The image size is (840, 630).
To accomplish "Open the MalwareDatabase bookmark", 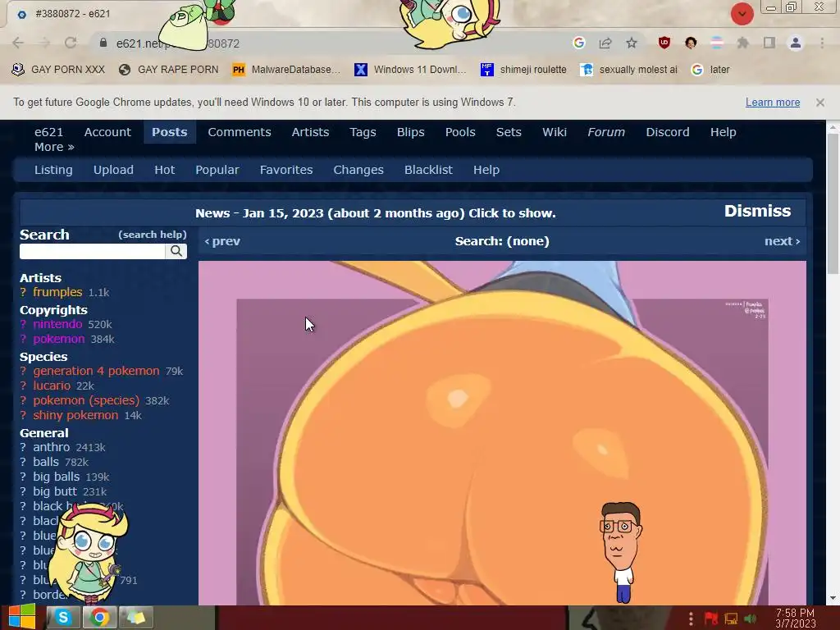I will coord(286,70).
